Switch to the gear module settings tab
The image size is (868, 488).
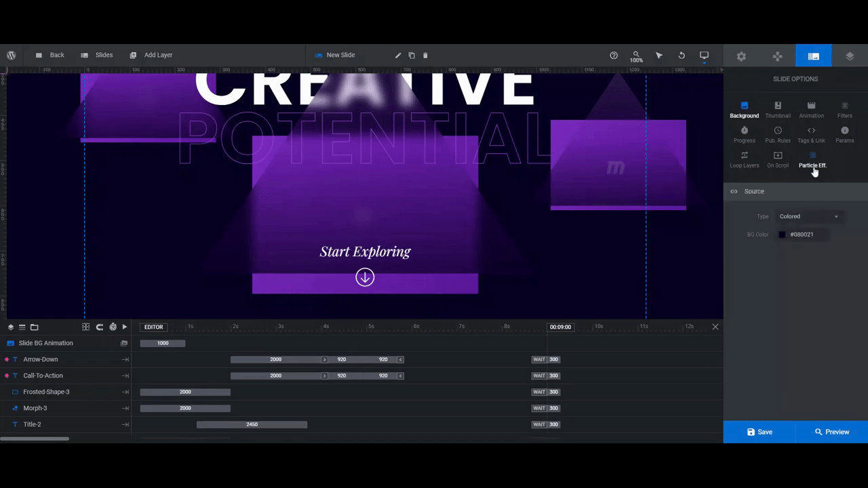[x=741, y=56]
